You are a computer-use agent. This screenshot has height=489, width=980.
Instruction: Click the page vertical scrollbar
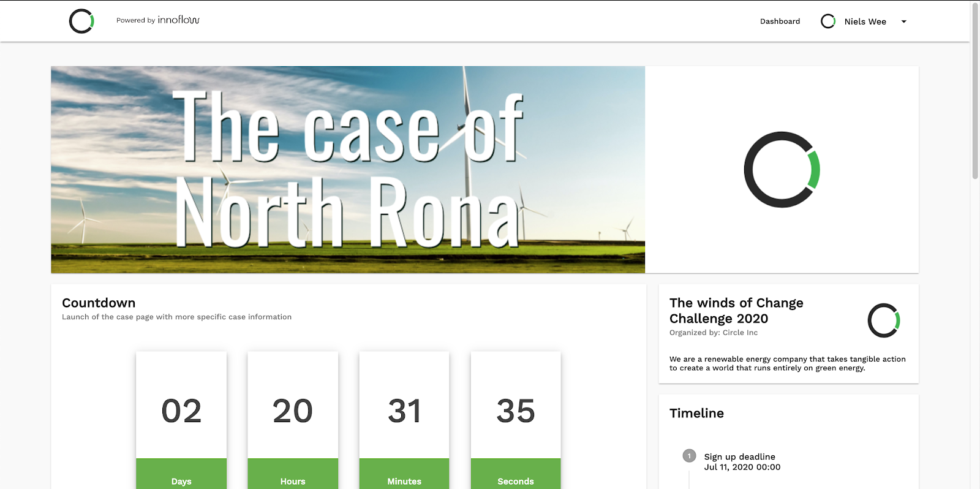point(975,92)
